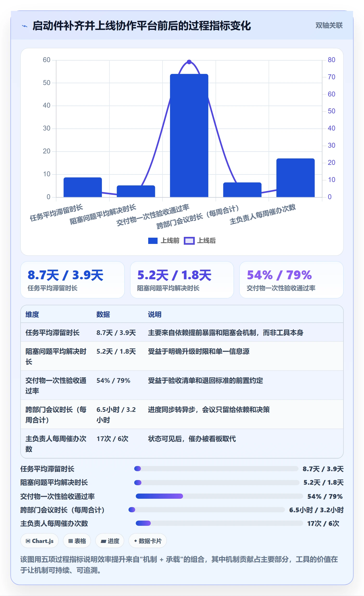Click the 数据卡片 tag chip

point(148,541)
